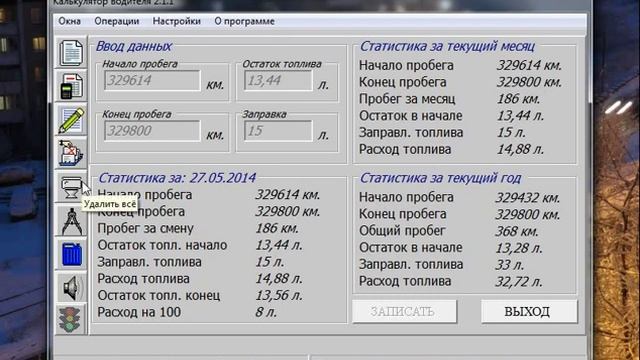Click the 32,72 л. yearly fuel value
This screenshot has height=360, width=640.
519,282
